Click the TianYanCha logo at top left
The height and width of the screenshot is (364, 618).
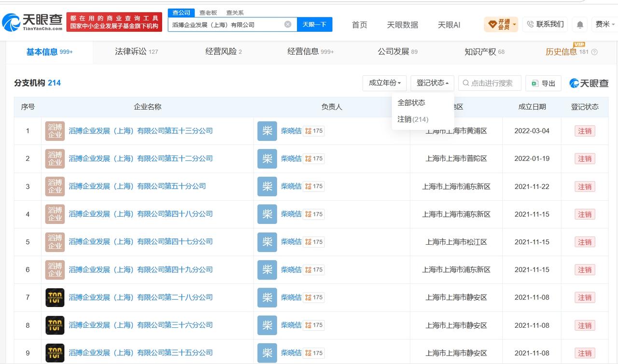coord(32,22)
